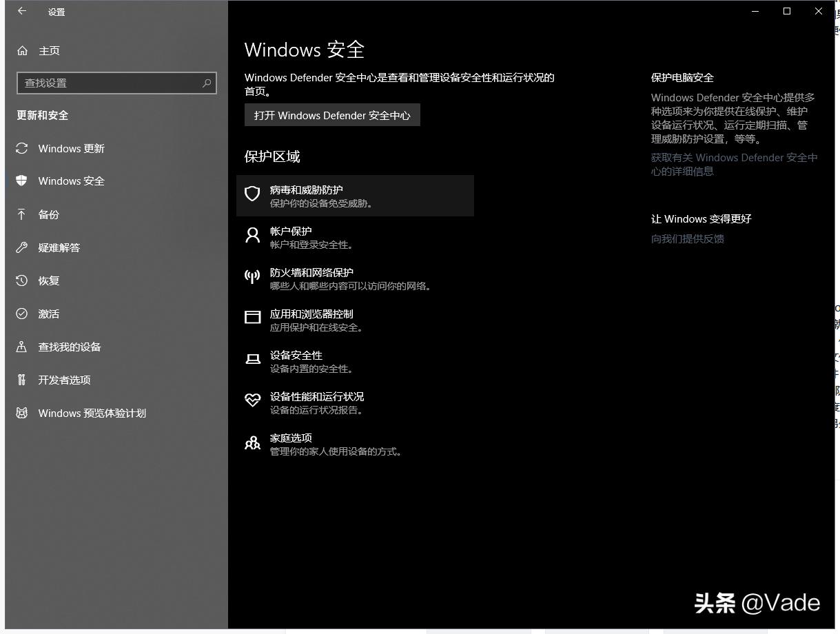Image resolution: width=840 pixels, height=634 pixels.
Task: Click the home icon next to 主页
Action: 21,50
